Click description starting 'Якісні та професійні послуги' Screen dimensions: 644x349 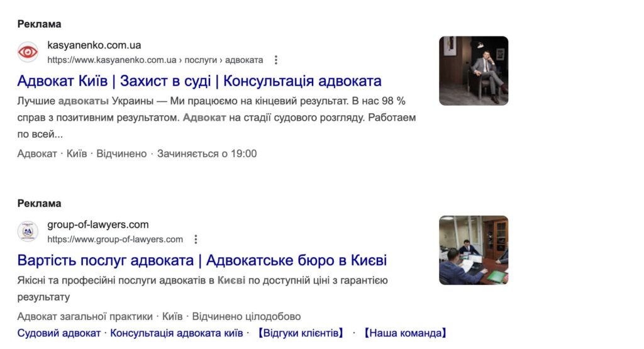click(x=203, y=289)
